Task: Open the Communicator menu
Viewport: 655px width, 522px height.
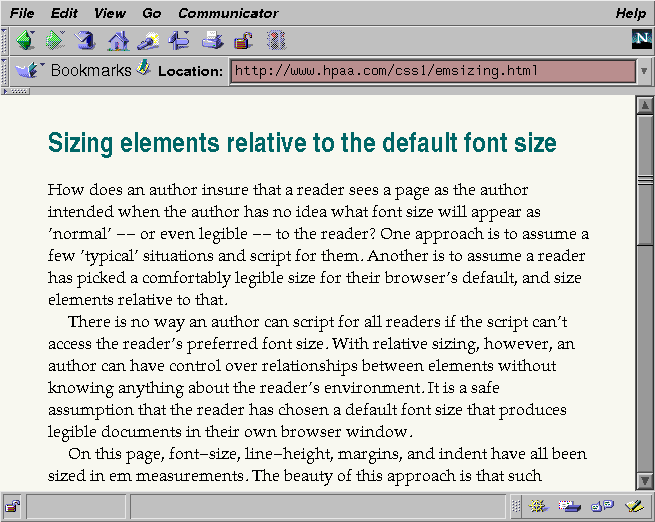Action: 228,13
